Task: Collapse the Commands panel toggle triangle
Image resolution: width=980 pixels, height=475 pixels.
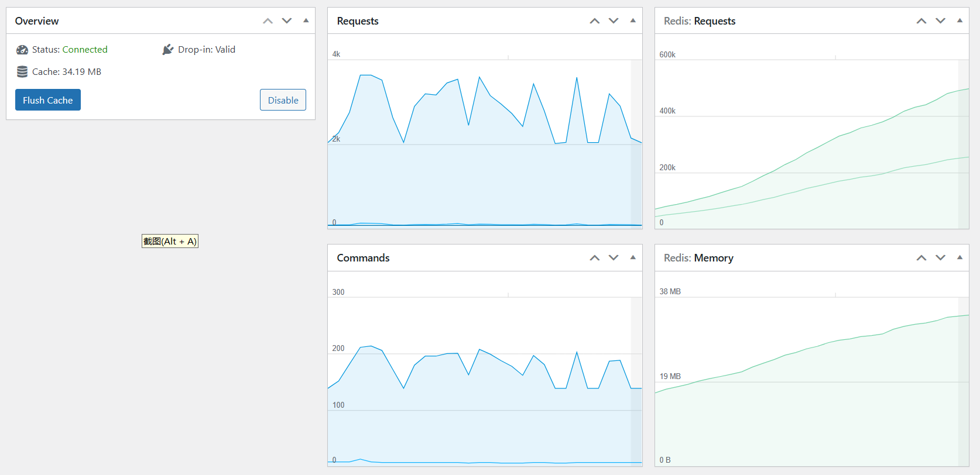Action: coord(633,257)
